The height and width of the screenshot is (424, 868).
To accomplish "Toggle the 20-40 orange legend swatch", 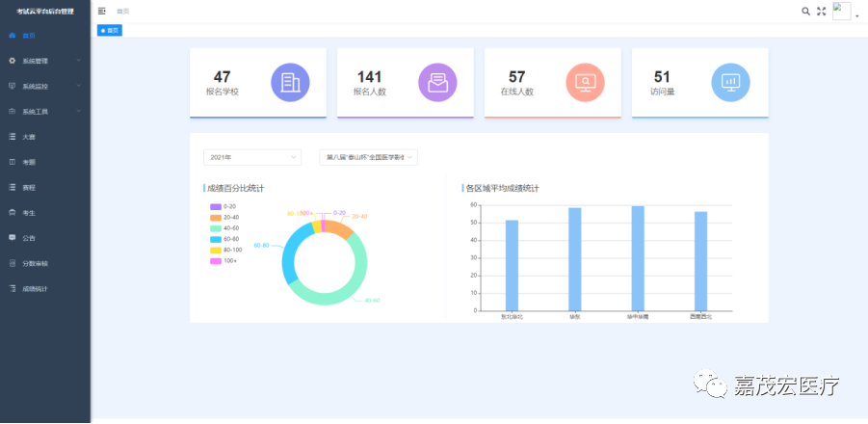I will (216, 218).
